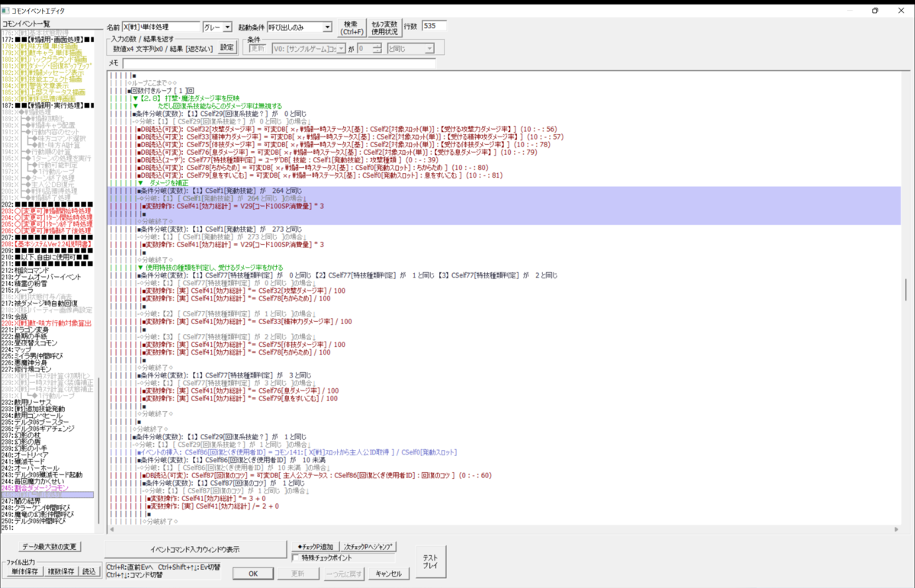This screenshot has width=915, height=588.
Task: Open the セルフ変数使用状況 window
Action: tap(384, 28)
